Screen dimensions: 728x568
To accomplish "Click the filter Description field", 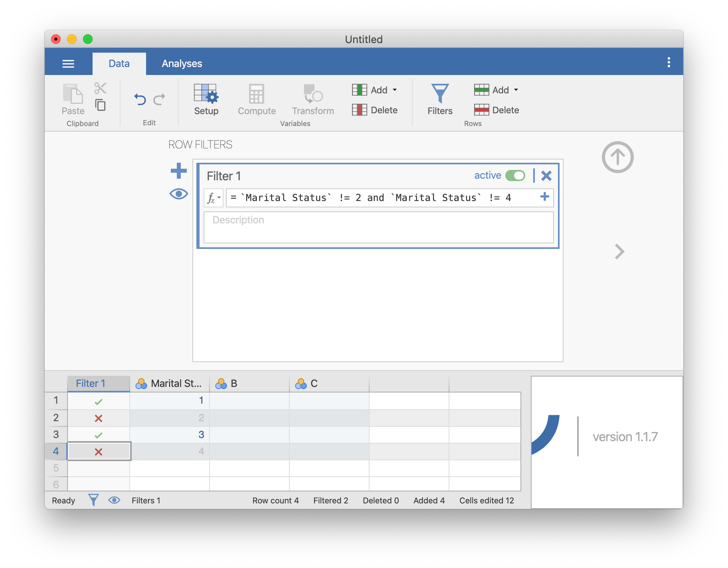I will click(378, 227).
